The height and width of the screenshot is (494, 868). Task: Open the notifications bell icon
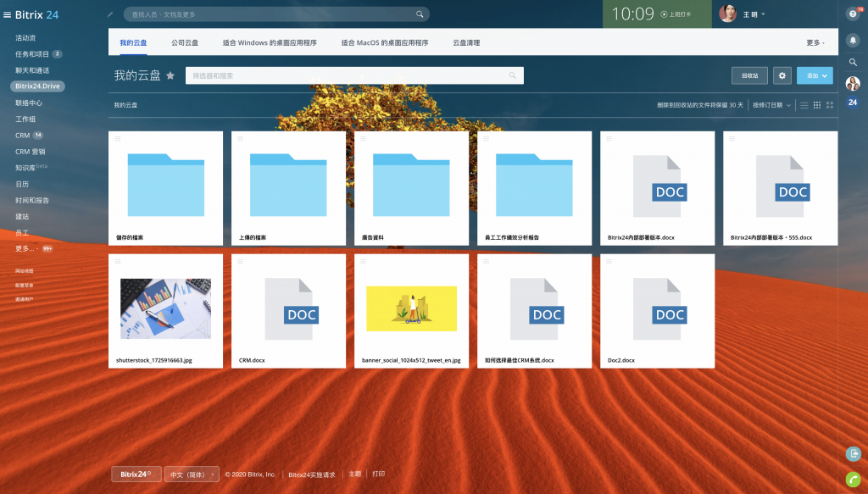pyautogui.click(x=853, y=40)
